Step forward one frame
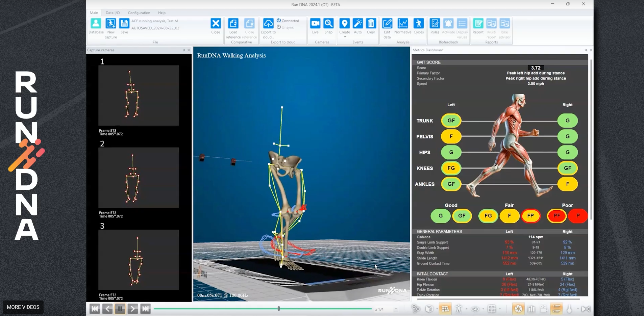 point(133,309)
